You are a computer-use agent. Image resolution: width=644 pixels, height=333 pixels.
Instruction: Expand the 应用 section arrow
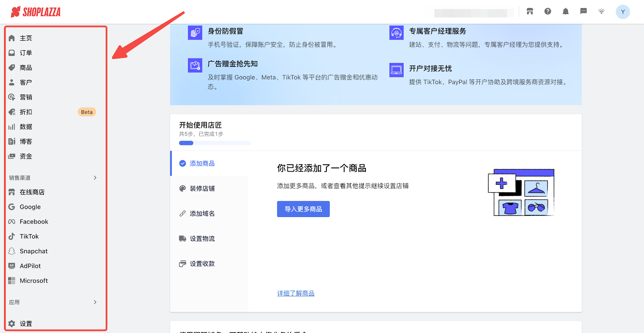click(95, 302)
